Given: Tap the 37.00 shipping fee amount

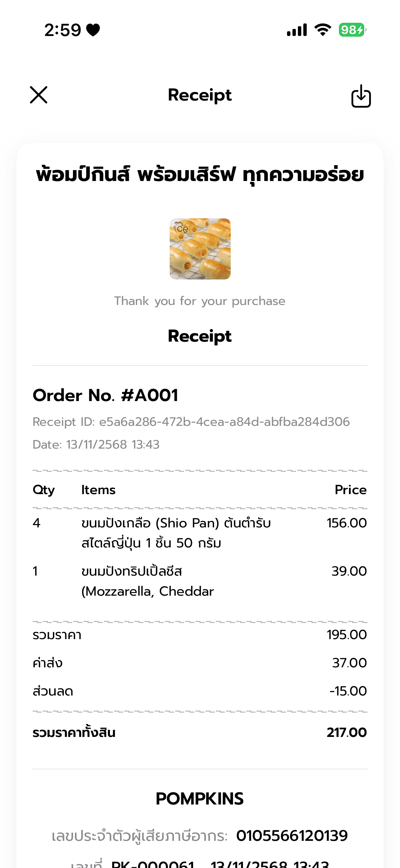Looking at the screenshot, I should point(349,663).
